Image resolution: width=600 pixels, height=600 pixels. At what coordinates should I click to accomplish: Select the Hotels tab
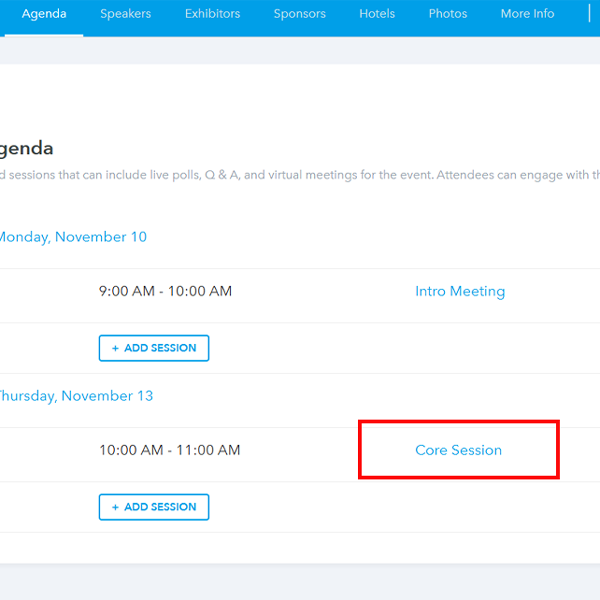pos(377,14)
